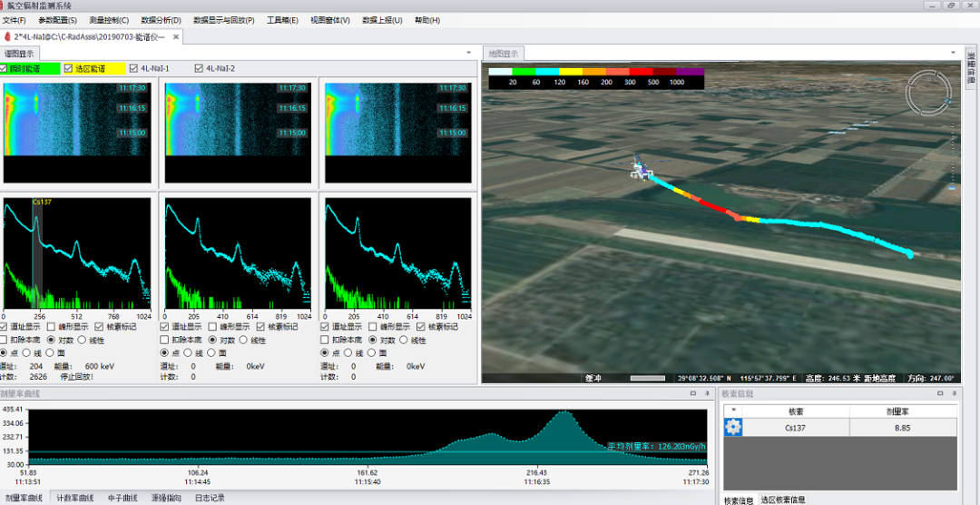Click the aircraft icon on the flight path
This screenshot has width=980, height=505.
pyautogui.click(x=642, y=168)
